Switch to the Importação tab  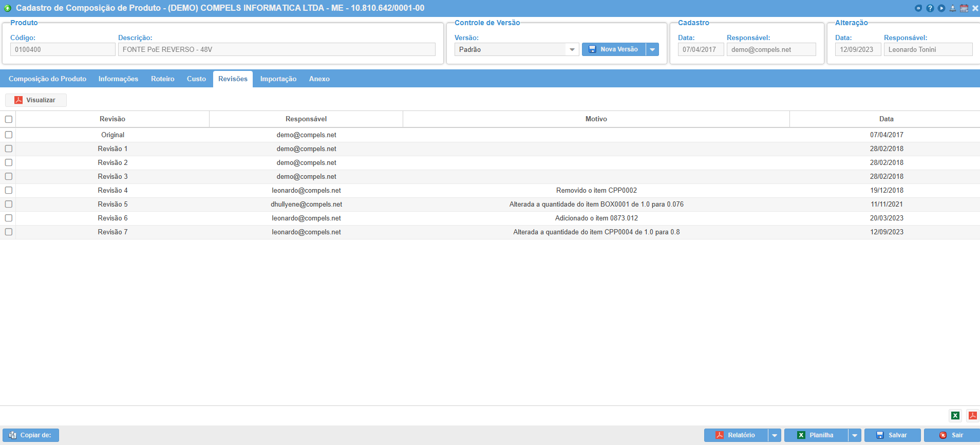[x=278, y=79]
